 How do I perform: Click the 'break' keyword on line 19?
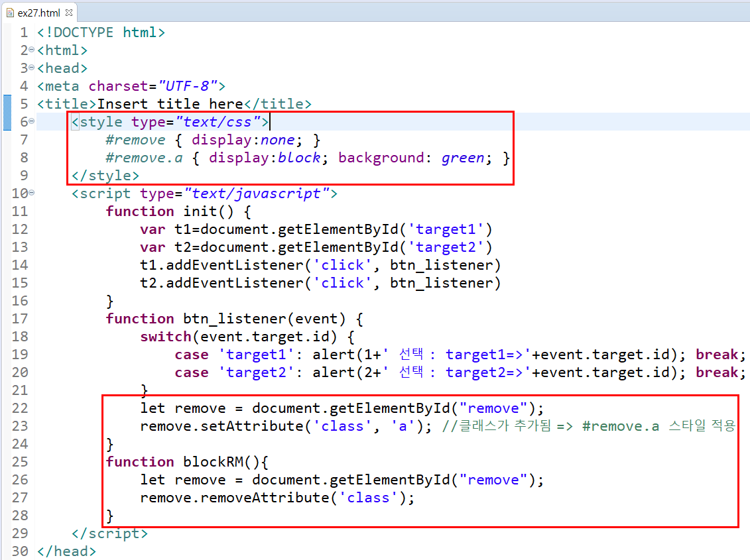tap(717, 355)
